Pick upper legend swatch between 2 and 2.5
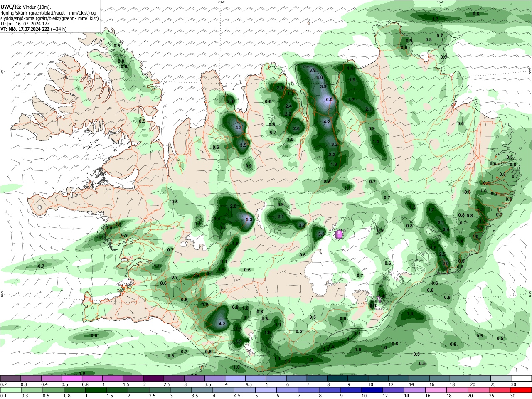Screen dimensions: 532x399 pyautogui.click(x=153, y=378)
